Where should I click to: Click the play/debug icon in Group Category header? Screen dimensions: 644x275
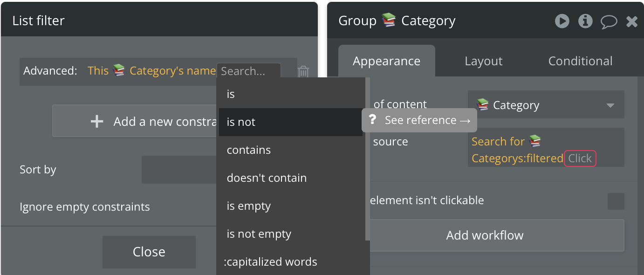(562, 21)
